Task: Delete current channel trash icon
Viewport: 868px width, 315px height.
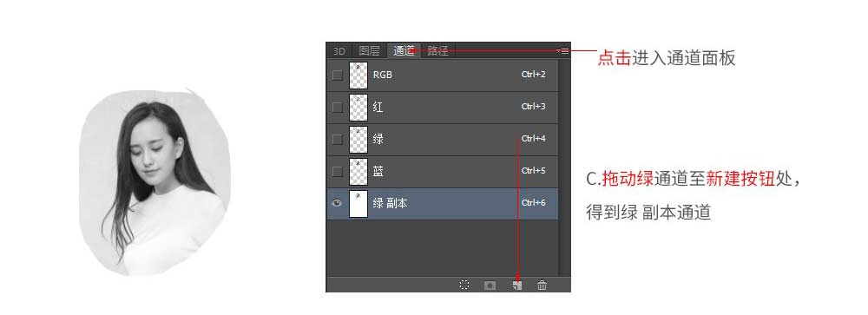Action: coord(542,285)
